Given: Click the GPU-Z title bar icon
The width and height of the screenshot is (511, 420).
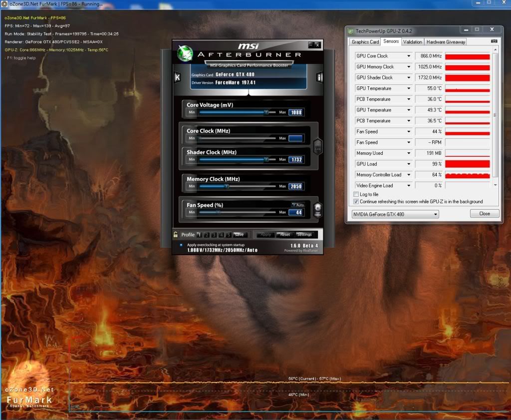Looking at the screenshot, I should pyautogui.click(x=351, y=31).
